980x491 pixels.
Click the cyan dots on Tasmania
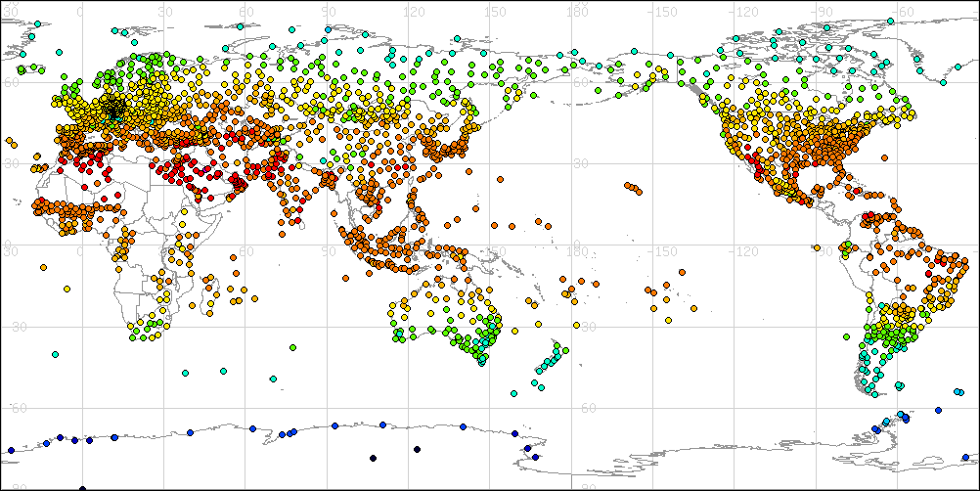pos(481,359)
